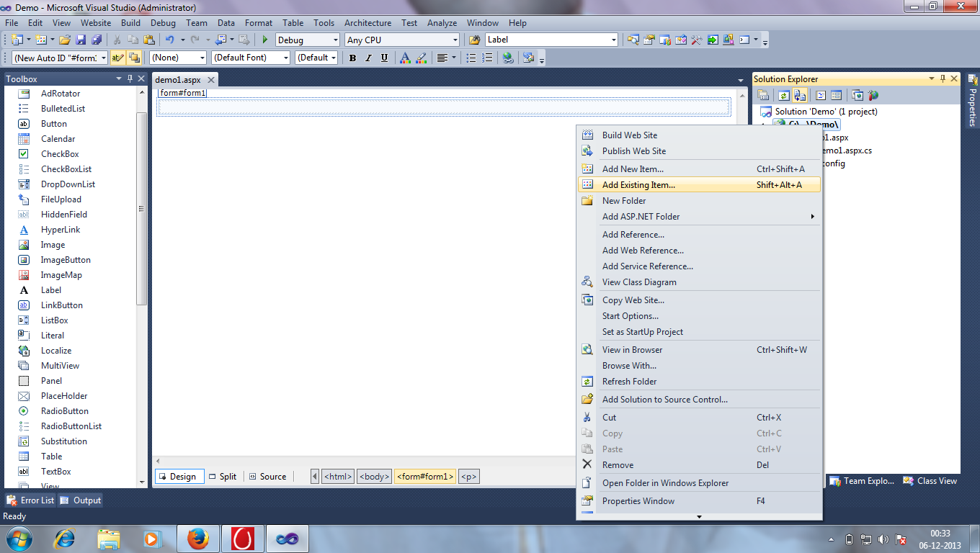Click the text alignment icon
This screenshot has width=980, height=553.
[x=442, y=58]
